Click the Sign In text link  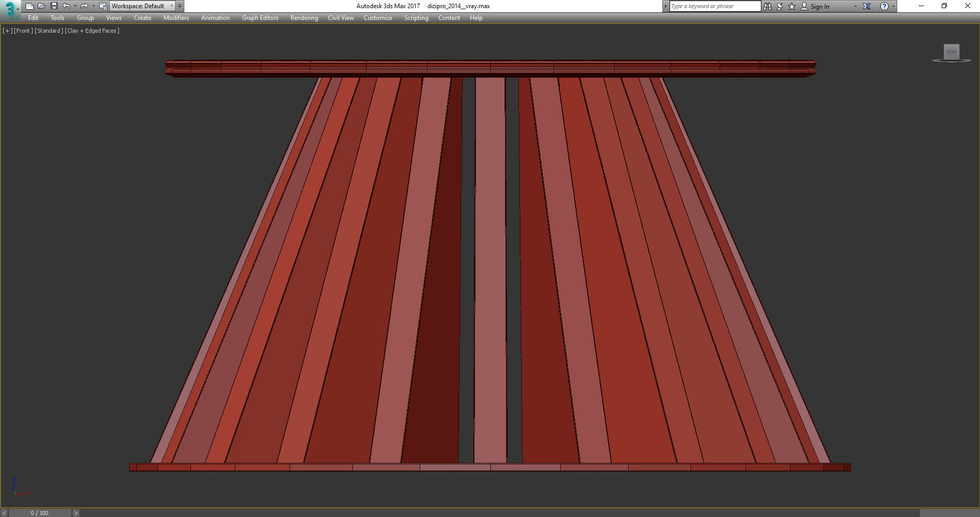[820, 7]
